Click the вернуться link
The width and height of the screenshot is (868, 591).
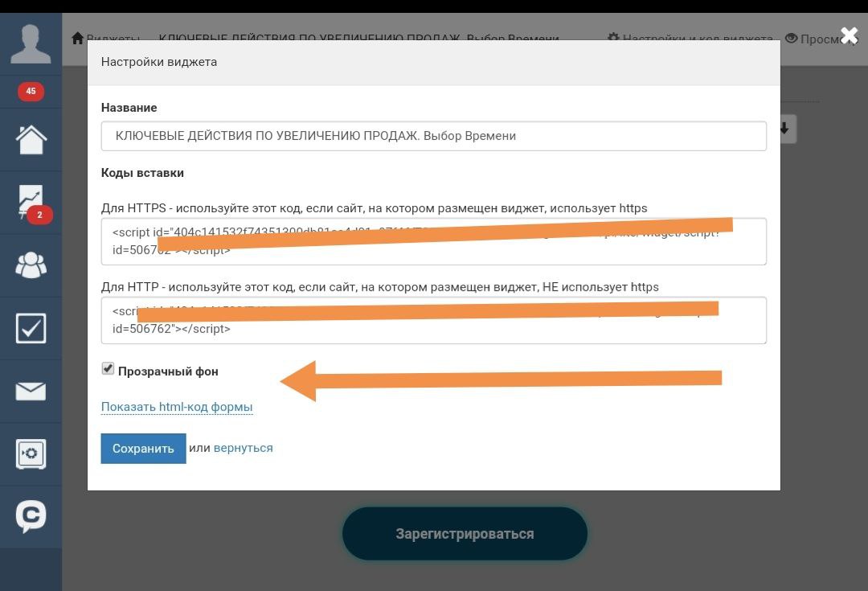pyautogui.click(x=243, y=448)
